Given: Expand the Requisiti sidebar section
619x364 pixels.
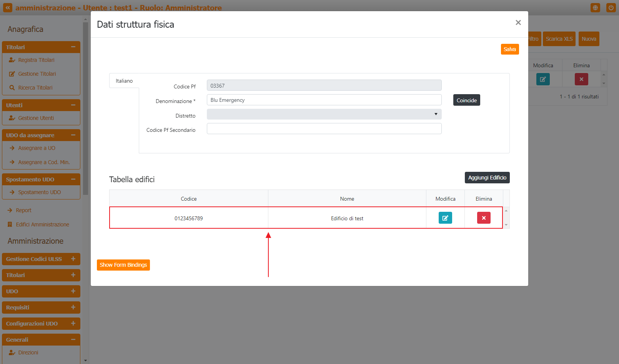Looking at the screenshot, I should [73, 307].
